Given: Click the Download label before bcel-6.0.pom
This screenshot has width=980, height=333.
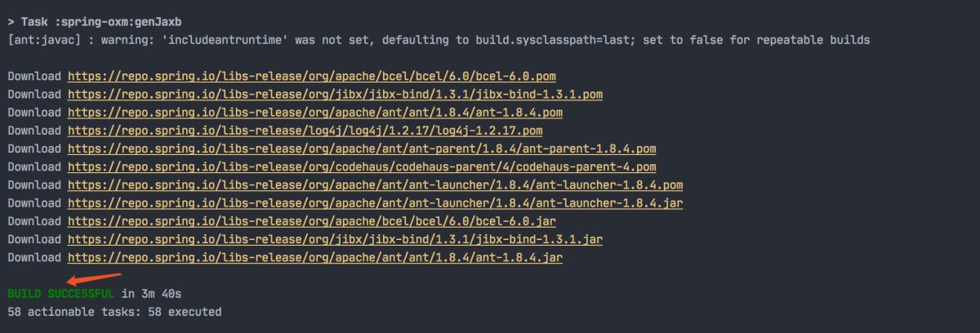Looking at the screenshot, I should pos(34,76).
